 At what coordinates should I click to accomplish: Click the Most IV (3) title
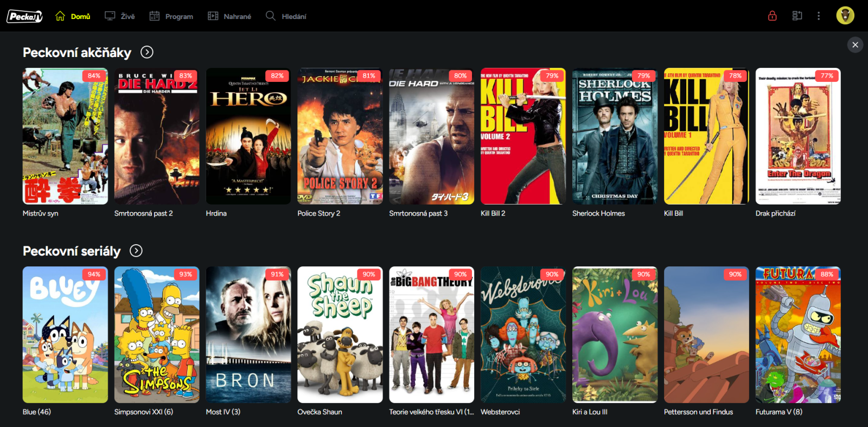(x=223, y=412)
